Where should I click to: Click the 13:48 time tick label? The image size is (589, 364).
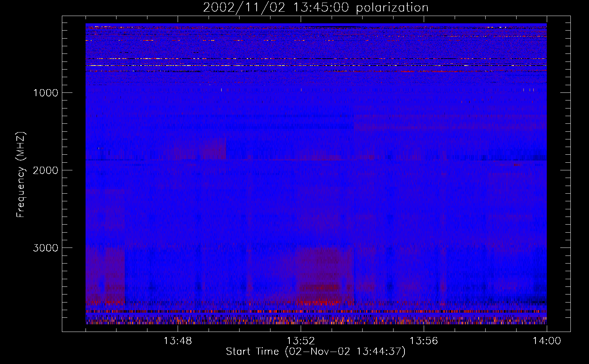(x=178, y=341)
